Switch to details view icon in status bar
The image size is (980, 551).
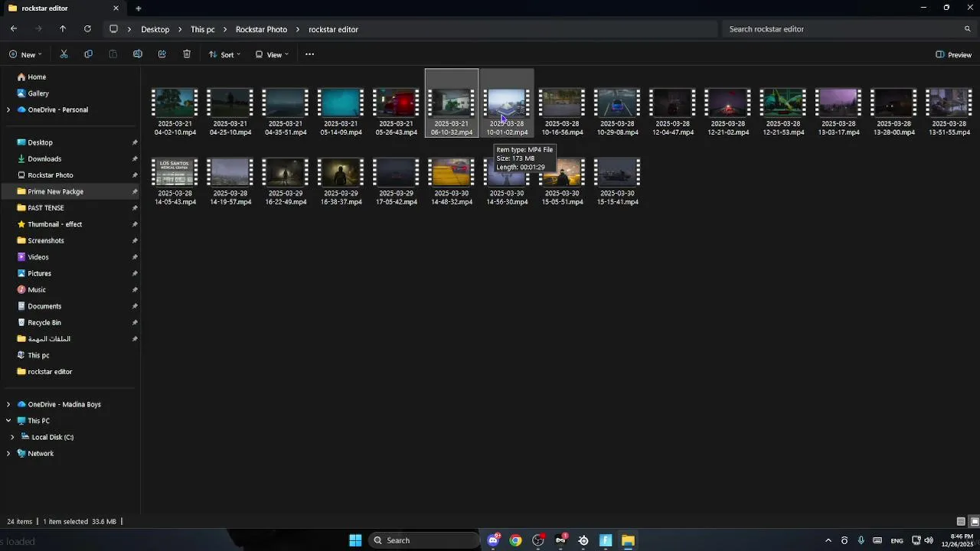coord(961,522)
